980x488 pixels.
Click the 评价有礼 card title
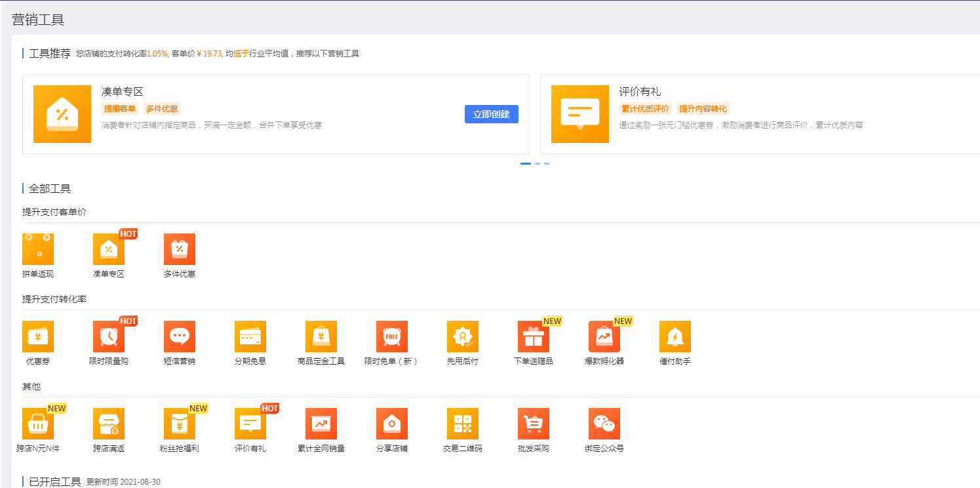coord(640,92)
